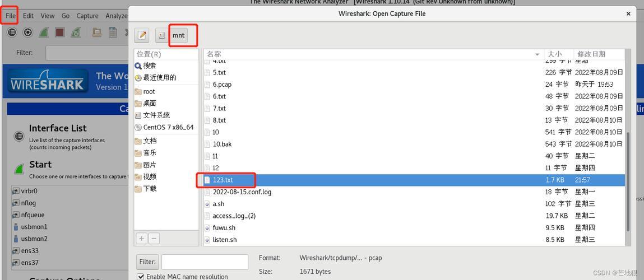Open the Edit menu

pos(29,16)
